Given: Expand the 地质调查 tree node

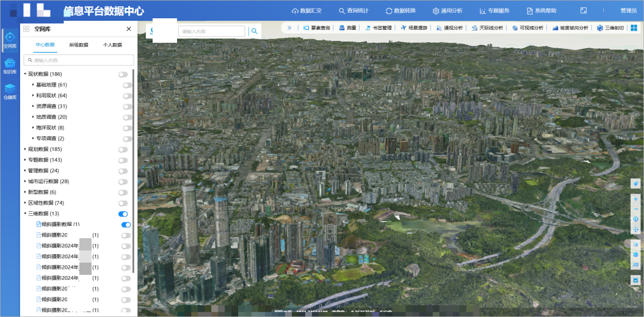Looking at the screenshot, I should coord(33,117).
